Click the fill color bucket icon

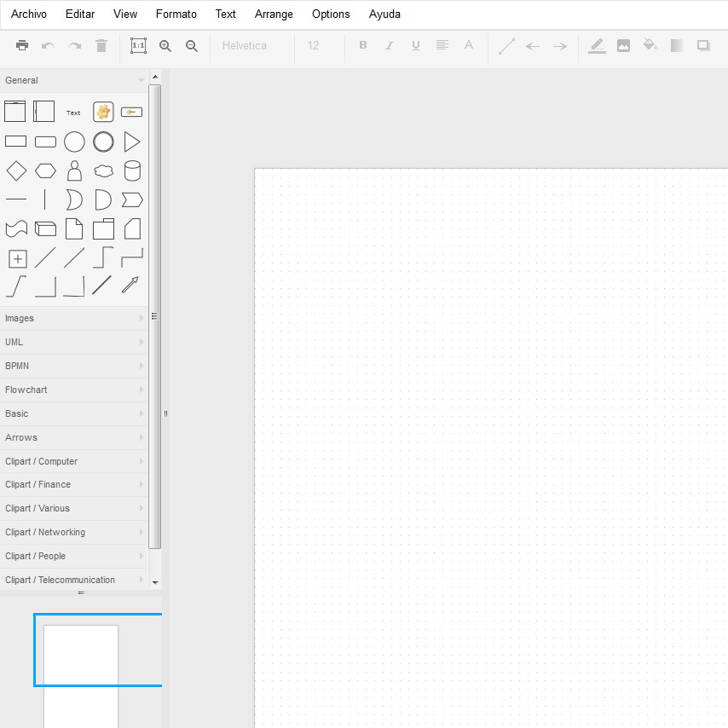(650, 45)
